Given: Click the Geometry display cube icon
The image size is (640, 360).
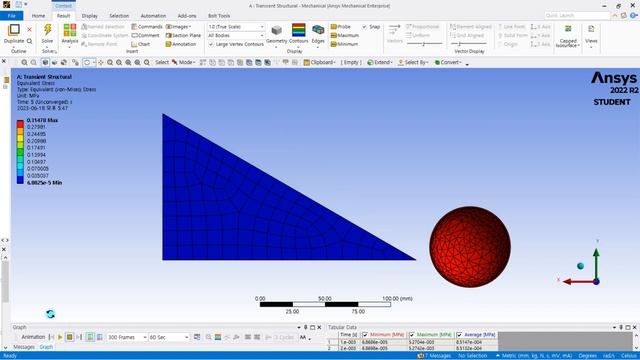Looking at the screenshot, I should [277, 30].
